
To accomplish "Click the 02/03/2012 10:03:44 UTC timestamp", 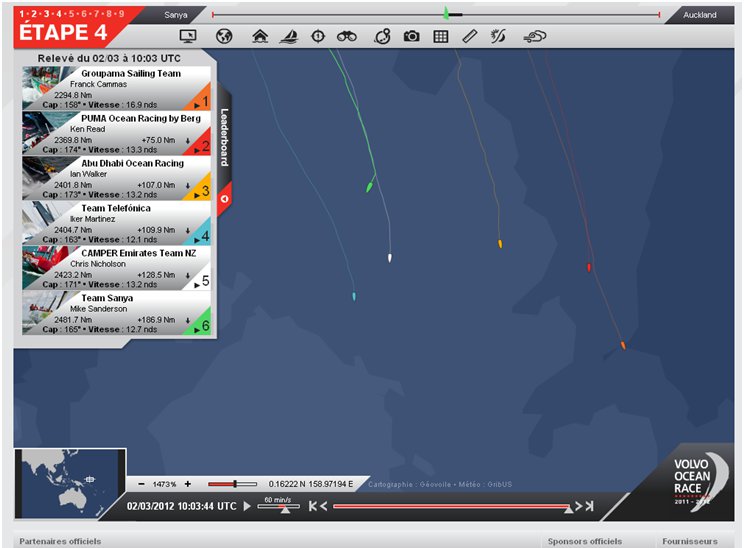I will pyautogui.click(x=181, y=506).
